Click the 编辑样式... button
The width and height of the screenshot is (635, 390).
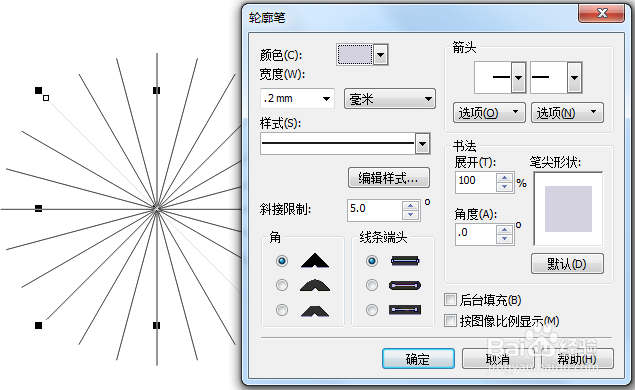(389, 178)
